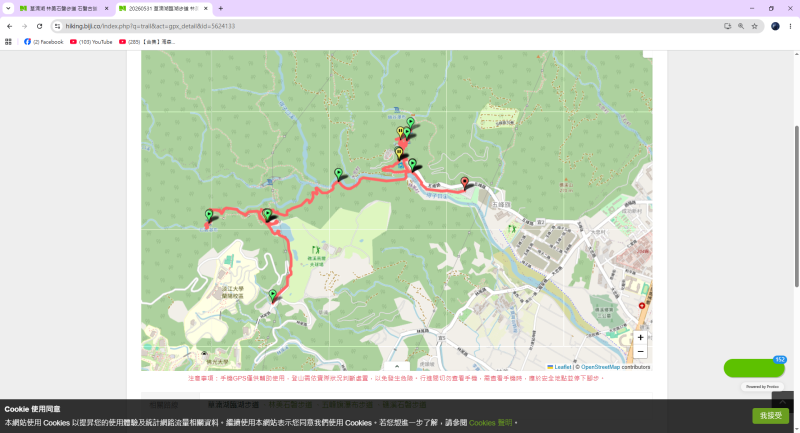
Task: Zoom in on the trail map
Action: [x=640, y=338]
